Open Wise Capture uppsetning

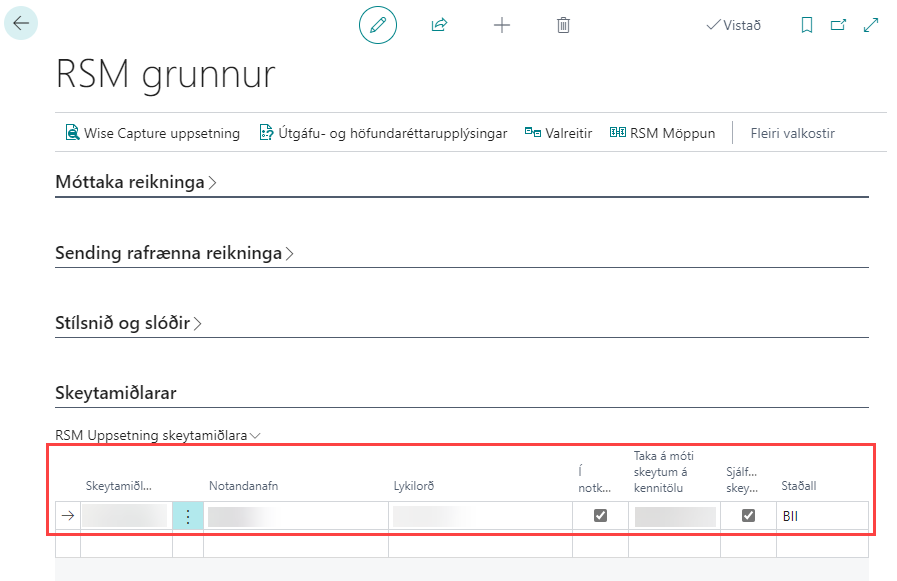coord(152,133)
